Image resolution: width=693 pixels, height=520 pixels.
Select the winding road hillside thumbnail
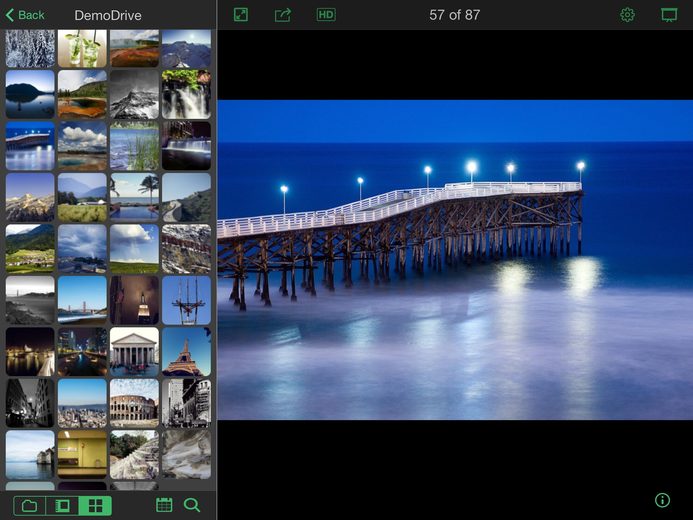click(x=186, y=197)
